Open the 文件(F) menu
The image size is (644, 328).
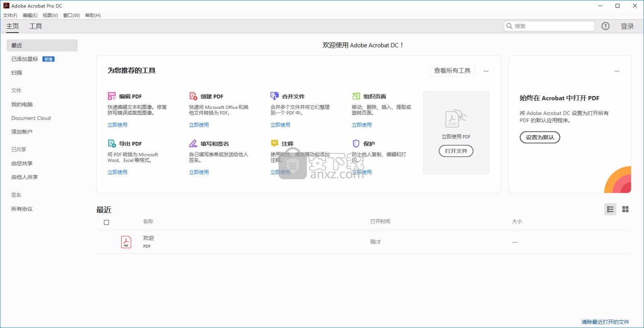10,15
